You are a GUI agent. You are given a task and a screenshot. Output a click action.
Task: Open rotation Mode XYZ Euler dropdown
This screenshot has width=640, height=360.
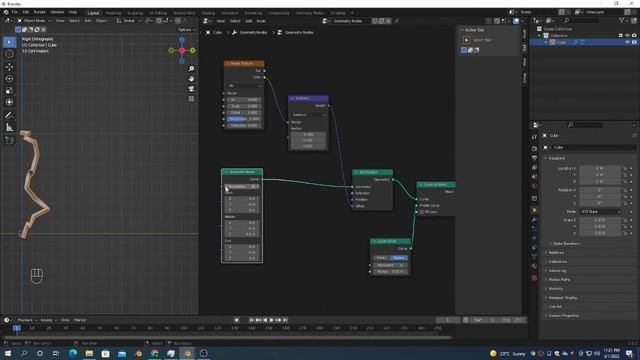[x=600, y=212]
